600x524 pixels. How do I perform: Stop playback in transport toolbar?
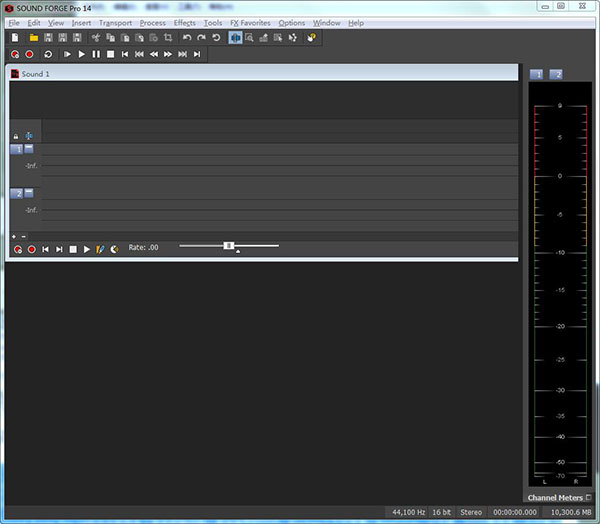(x=111, y=54)
